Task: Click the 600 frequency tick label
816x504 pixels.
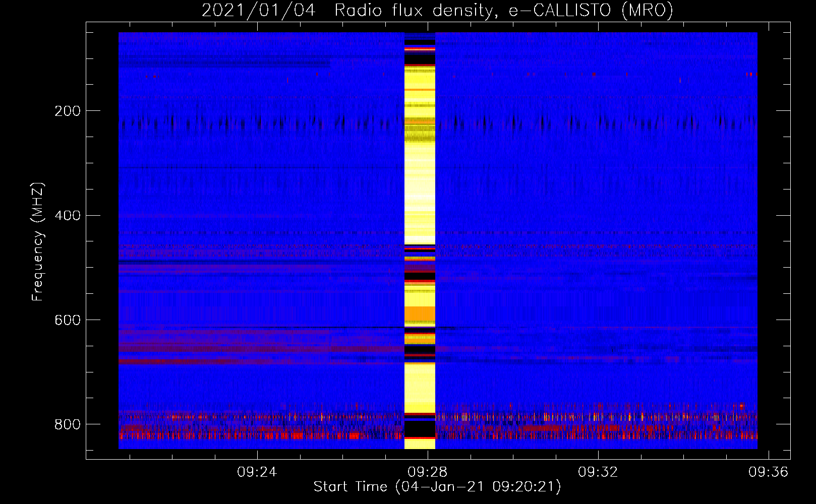Action: tap(68, 320)
